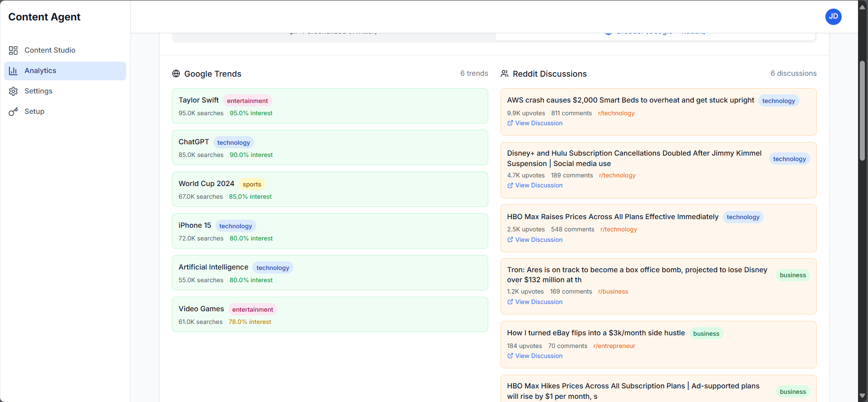Click technology tag on Artificial Intelligence
The width and height of the screenshot is (868, 402).
point(273,268)
